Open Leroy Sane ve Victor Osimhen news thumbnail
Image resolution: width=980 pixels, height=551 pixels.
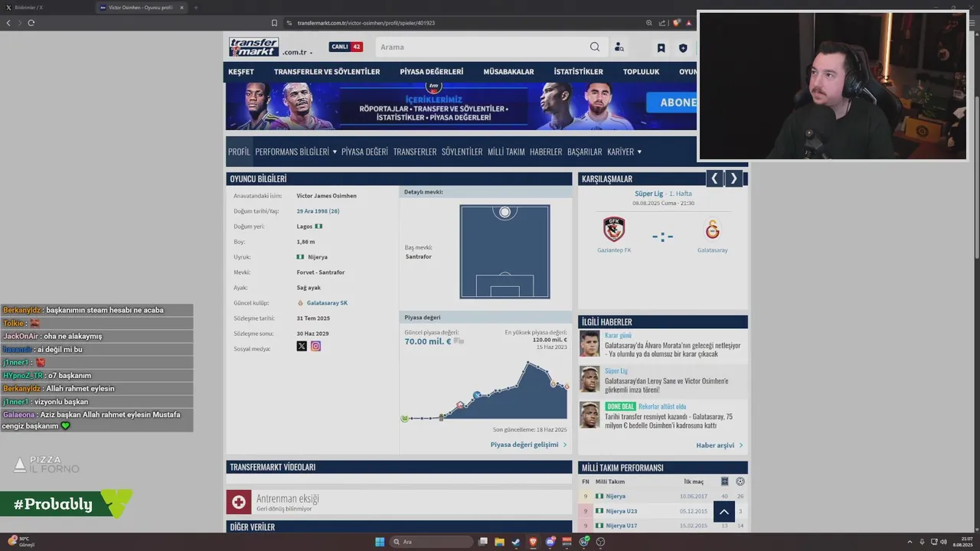[590, 379]
